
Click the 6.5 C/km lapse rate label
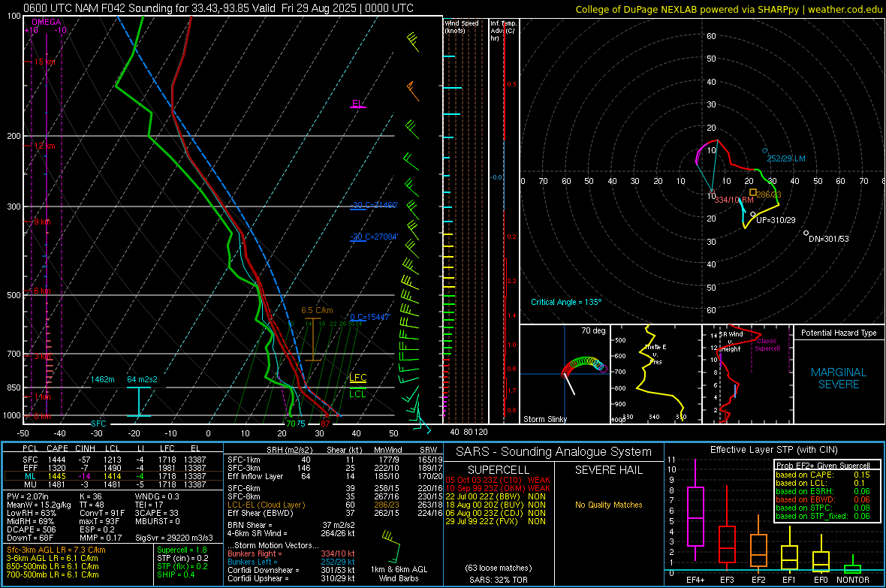317,310
